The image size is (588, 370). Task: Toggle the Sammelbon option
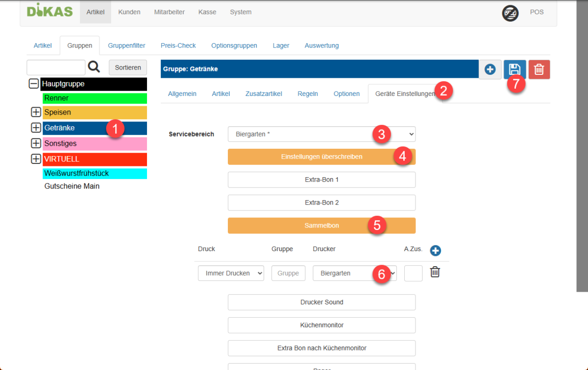tap(321, 226)
